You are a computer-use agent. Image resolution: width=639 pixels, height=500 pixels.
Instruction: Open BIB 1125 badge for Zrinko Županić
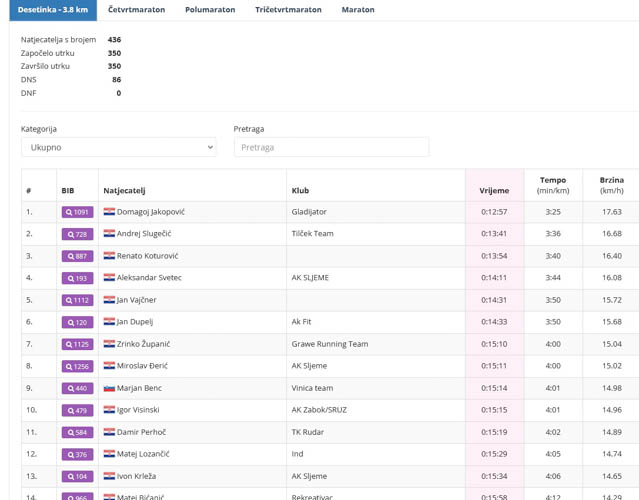tap(77, 344)
